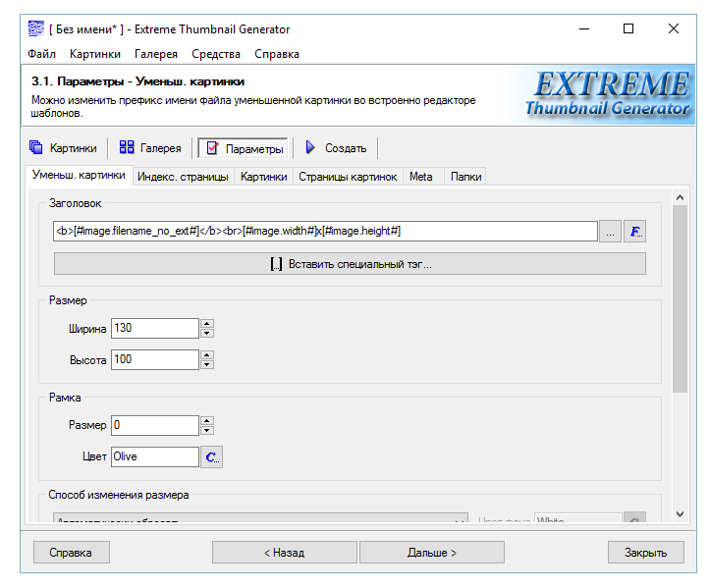The image size is (709, 588).
Task: Open the Средства menu
Action: coord(216,54)
